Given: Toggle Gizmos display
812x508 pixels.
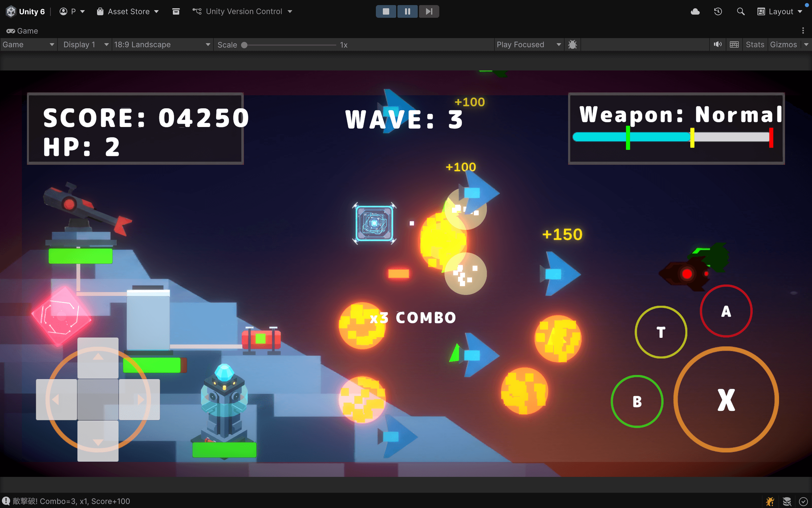Looking at the screenshot, I should pyautogui.click(x=783, y=45).
